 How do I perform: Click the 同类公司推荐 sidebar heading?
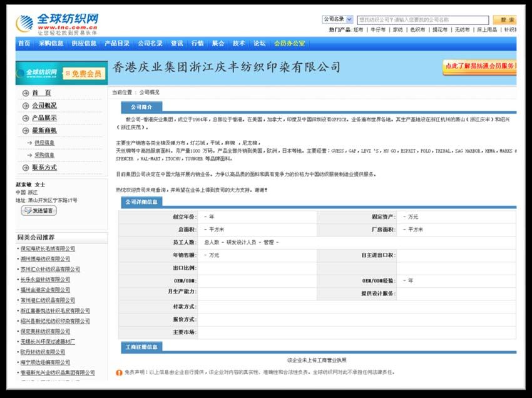pos(36,238)
